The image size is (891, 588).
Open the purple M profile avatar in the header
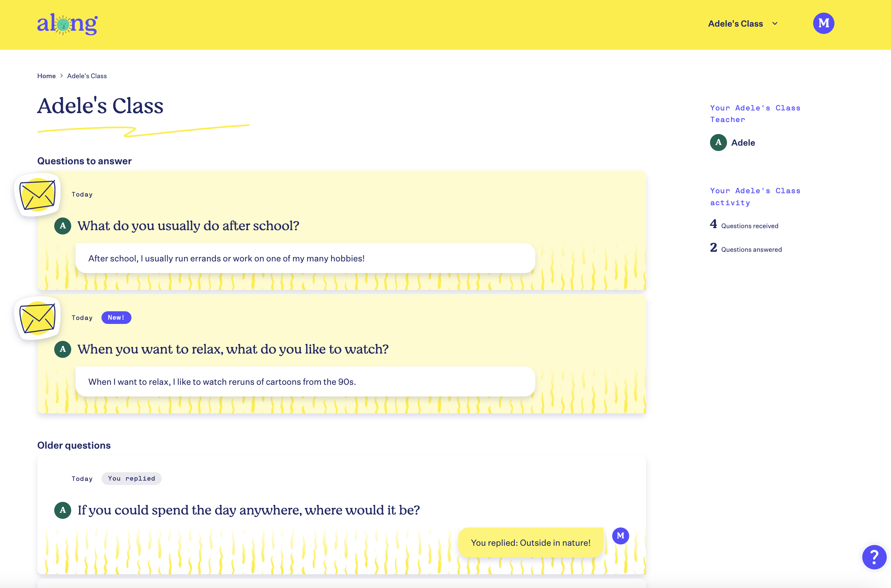823,23
